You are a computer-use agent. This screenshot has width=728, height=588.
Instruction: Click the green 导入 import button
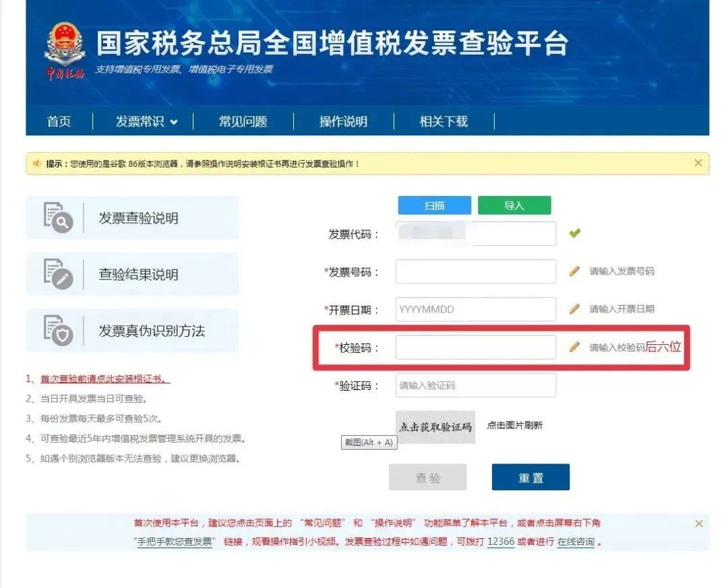click(514, 205)
